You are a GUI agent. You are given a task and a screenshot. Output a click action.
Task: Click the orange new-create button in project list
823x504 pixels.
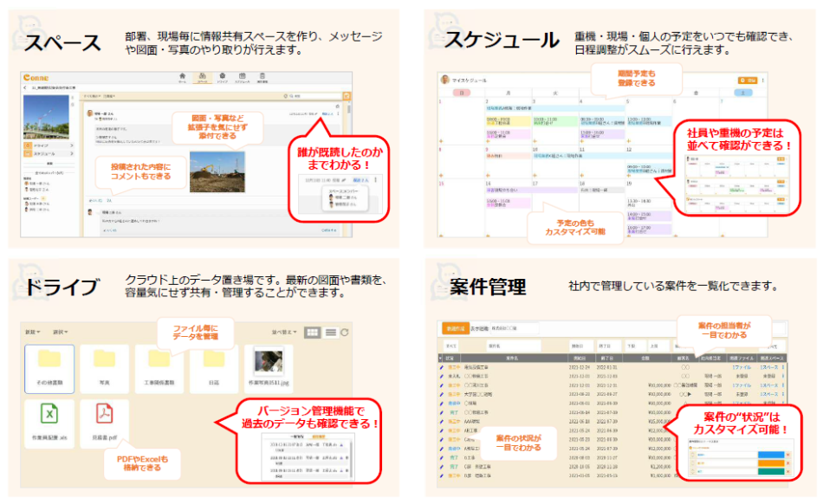click(453, 329)
